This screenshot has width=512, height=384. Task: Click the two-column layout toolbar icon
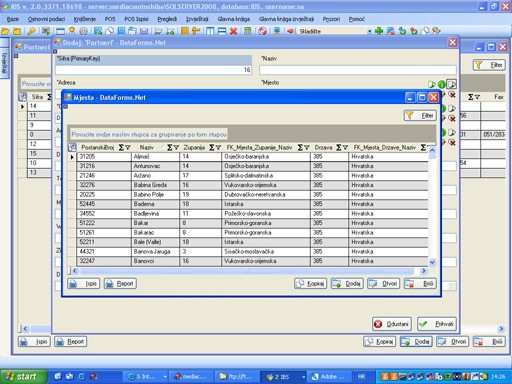[210, 31]
